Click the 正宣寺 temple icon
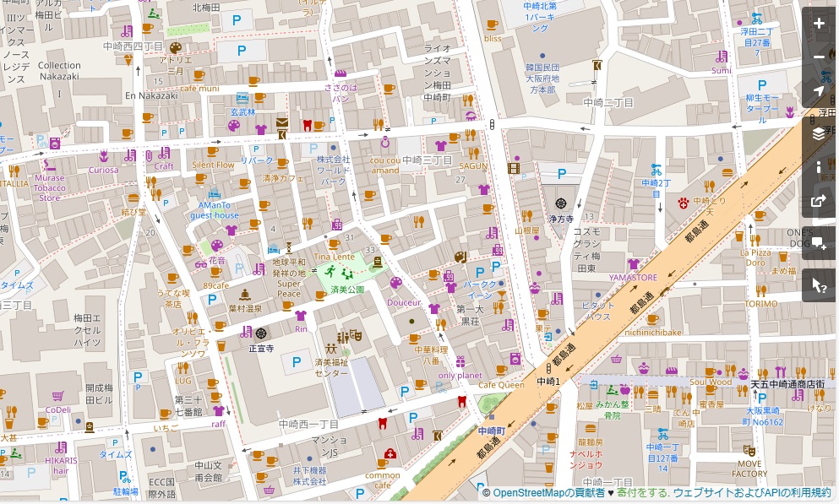The width and height of the screenshot is (839, 504). (261, 333)
